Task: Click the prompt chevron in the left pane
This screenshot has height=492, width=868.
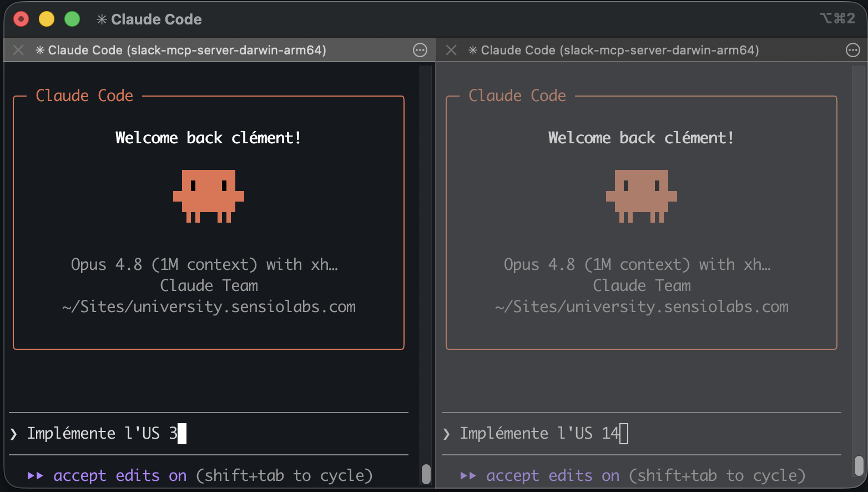Action: click(x=14, y=434)
